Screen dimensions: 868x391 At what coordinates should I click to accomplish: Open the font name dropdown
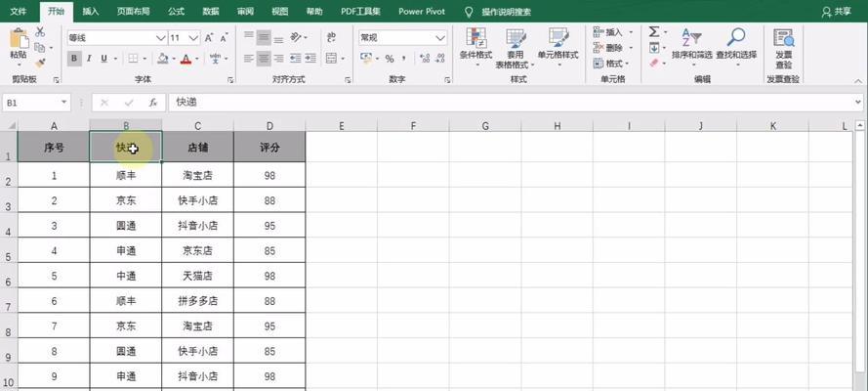(x=160, y=38)
